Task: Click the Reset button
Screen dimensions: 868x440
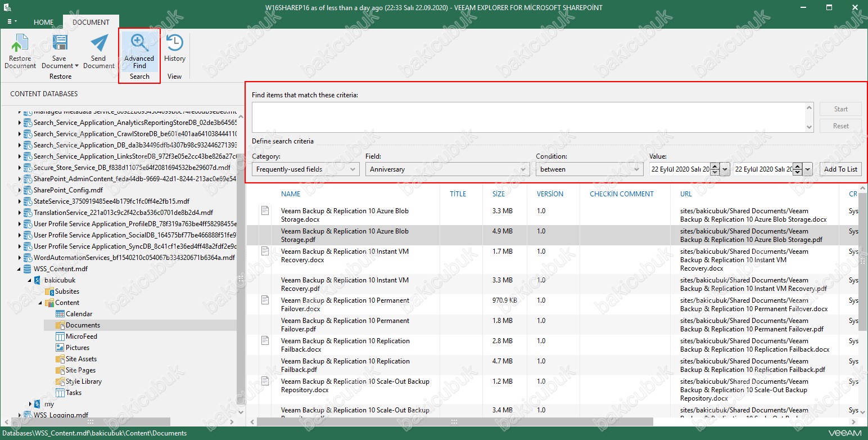Action: (840, 126)
